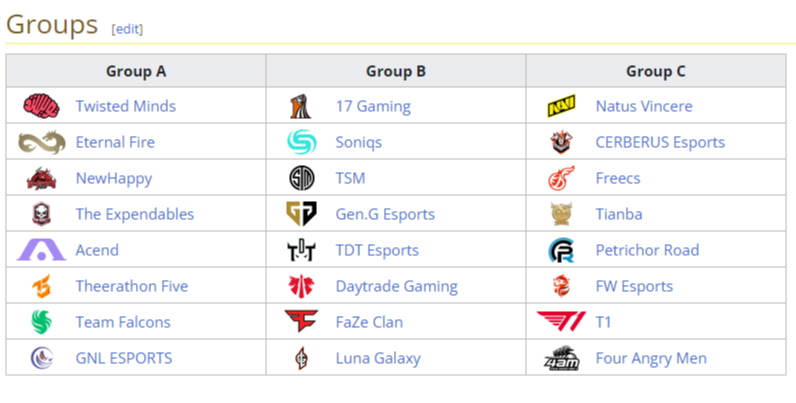Go to the CERBERUS Esports page

[x=659, y=142]
